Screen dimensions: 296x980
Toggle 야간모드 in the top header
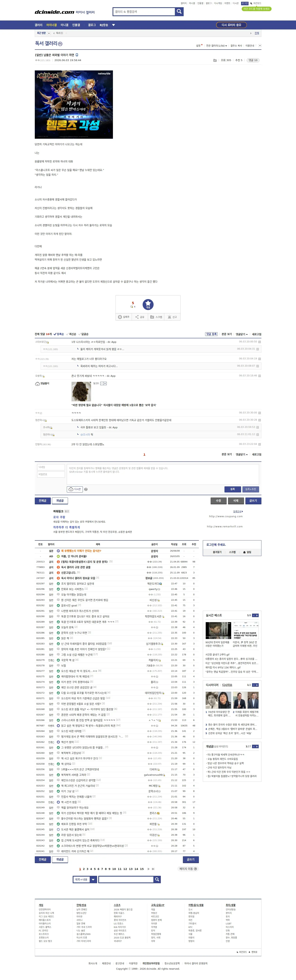point(256,4)
